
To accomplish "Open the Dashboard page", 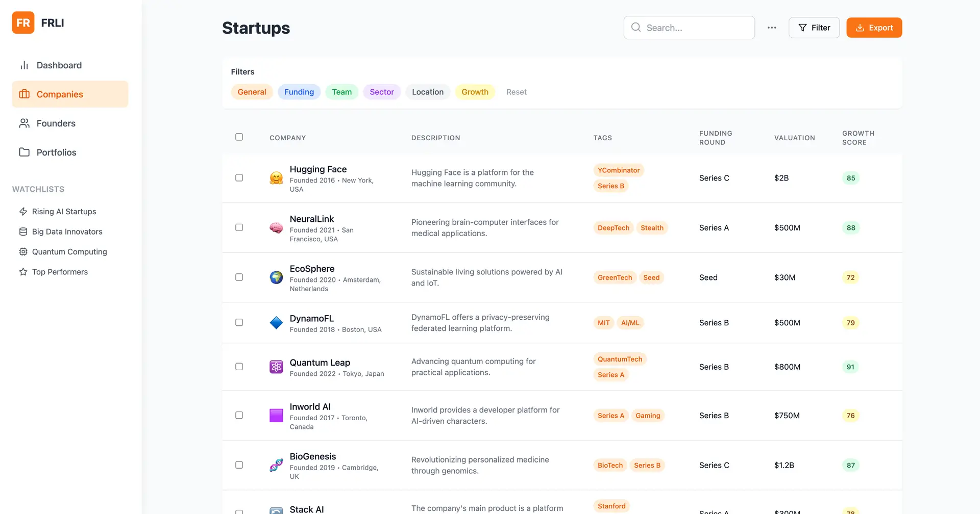I will [70, 65].
